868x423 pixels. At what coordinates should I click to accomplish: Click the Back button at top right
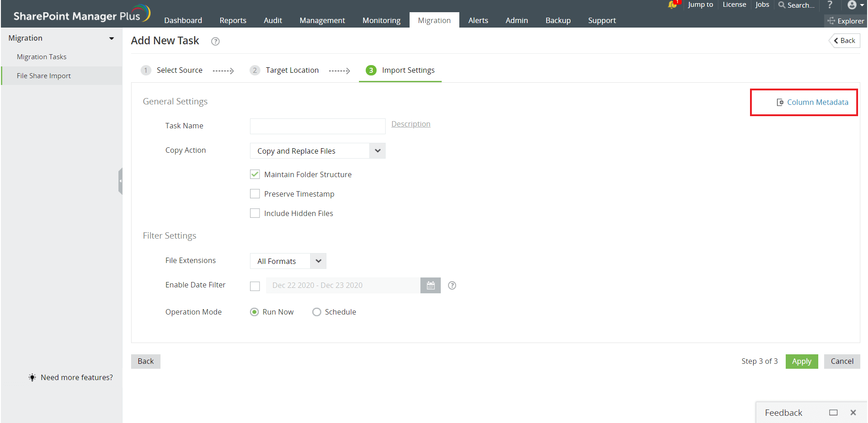click(844, 41)
